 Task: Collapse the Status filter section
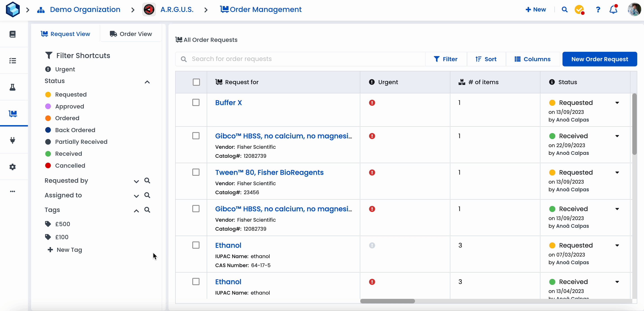(x=147, y=82)
